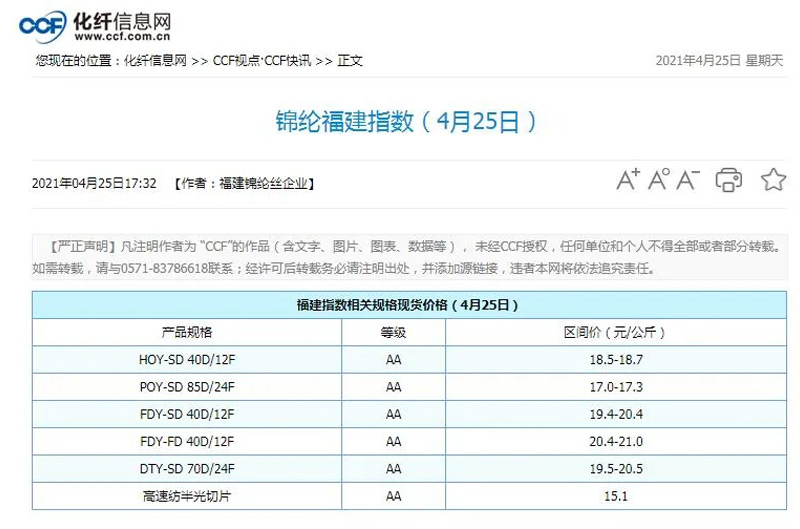Reset font size with A° icon
Viewport: 800px width, 529px height.
(658, 180)
